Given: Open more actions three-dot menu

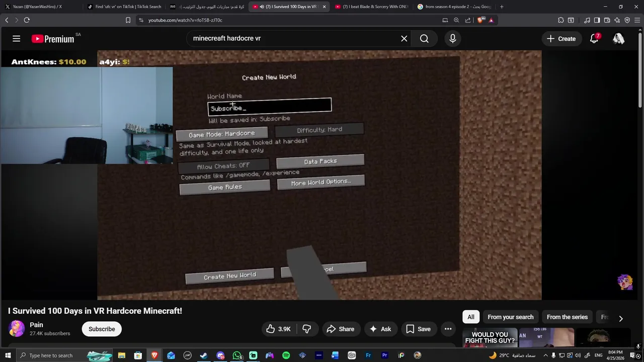Looking at the screenshot, I should [448, 329].
